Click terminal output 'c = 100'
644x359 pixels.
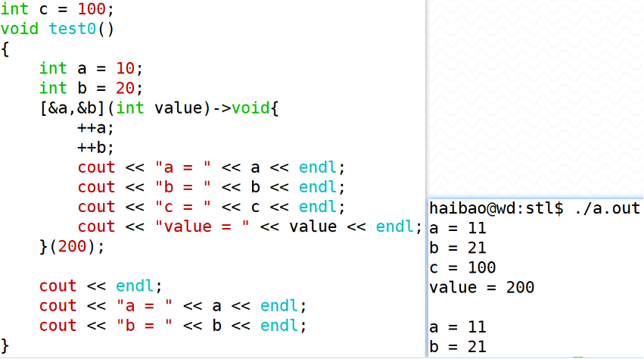pos(462,267)
